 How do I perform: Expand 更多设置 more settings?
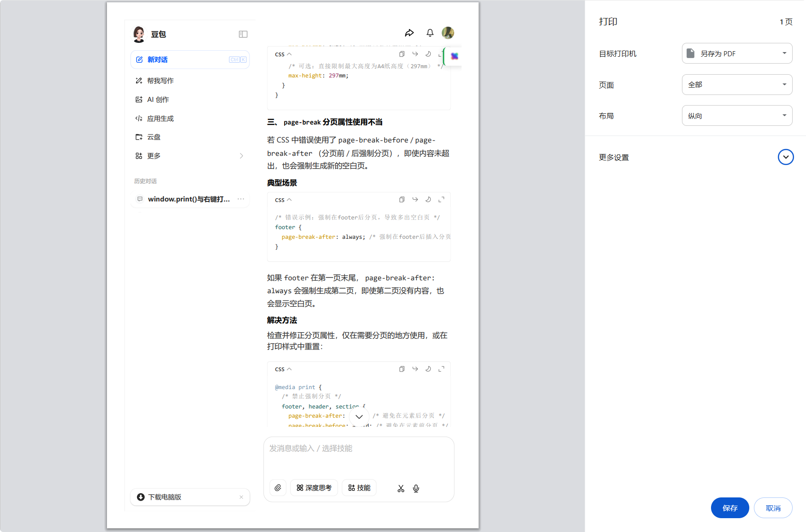coord(785,157)
